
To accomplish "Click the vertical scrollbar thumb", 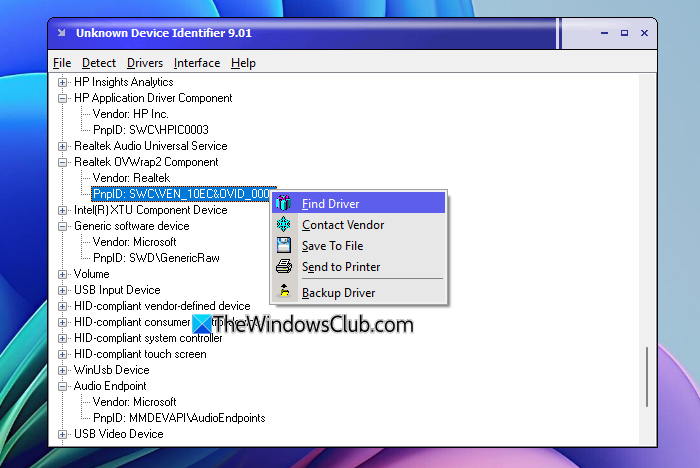I will pyautogui.click(x=646, y=377).
